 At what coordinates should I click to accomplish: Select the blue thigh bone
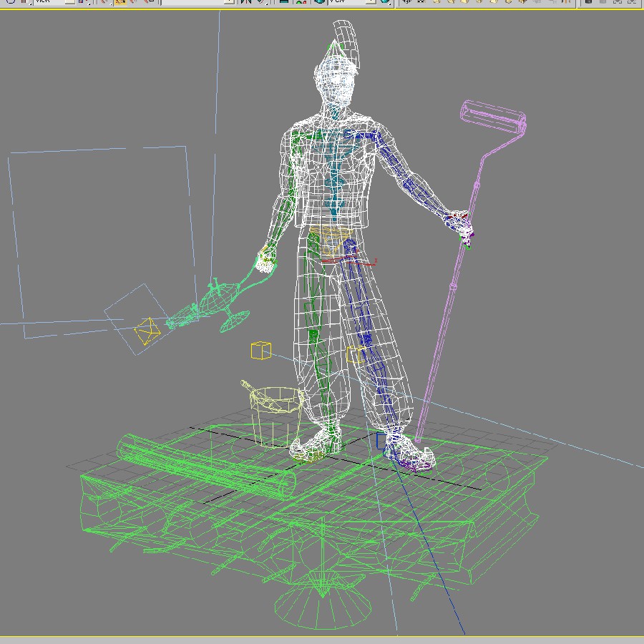point(357,292)
